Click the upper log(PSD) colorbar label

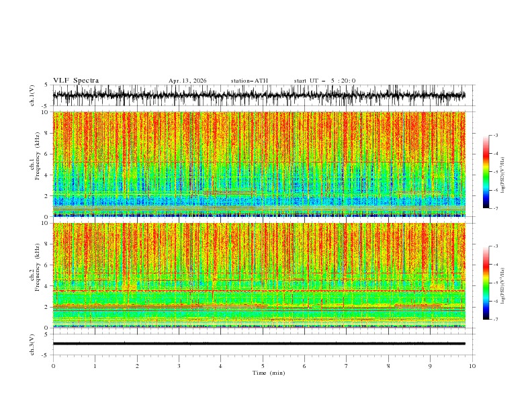click(x=503, y=175)
